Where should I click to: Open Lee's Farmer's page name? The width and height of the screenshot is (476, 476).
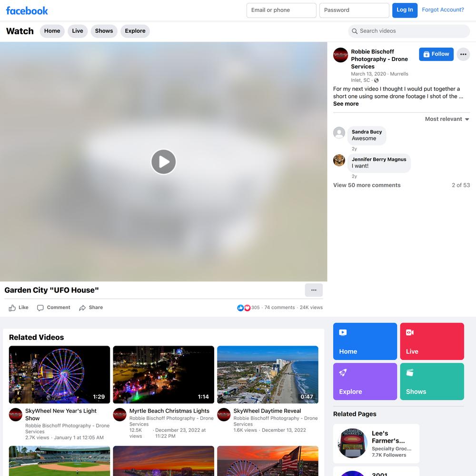coord(388,437)
